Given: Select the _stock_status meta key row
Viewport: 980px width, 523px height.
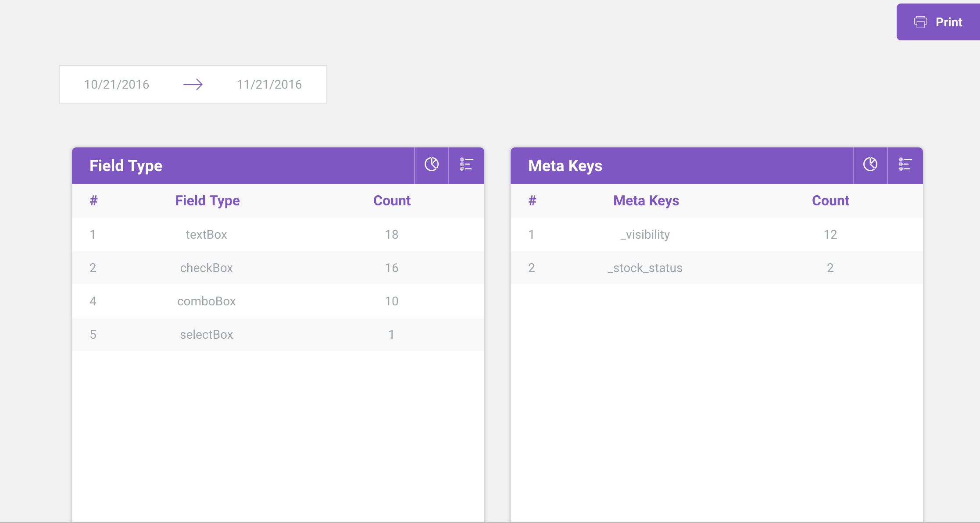Looking at the screenshot, I should pyautogui.click(x=645, y=268).
